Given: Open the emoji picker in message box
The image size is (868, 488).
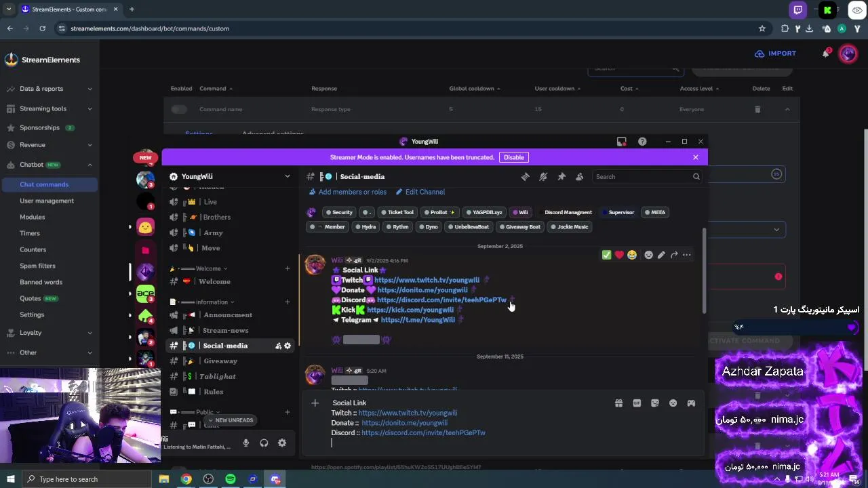Looking at the screenshot, I should (673, 403).
